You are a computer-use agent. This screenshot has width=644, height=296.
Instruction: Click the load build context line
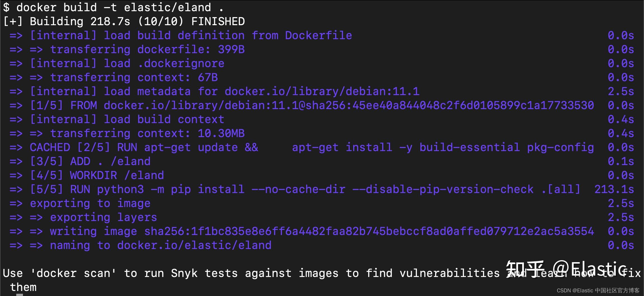127,119
